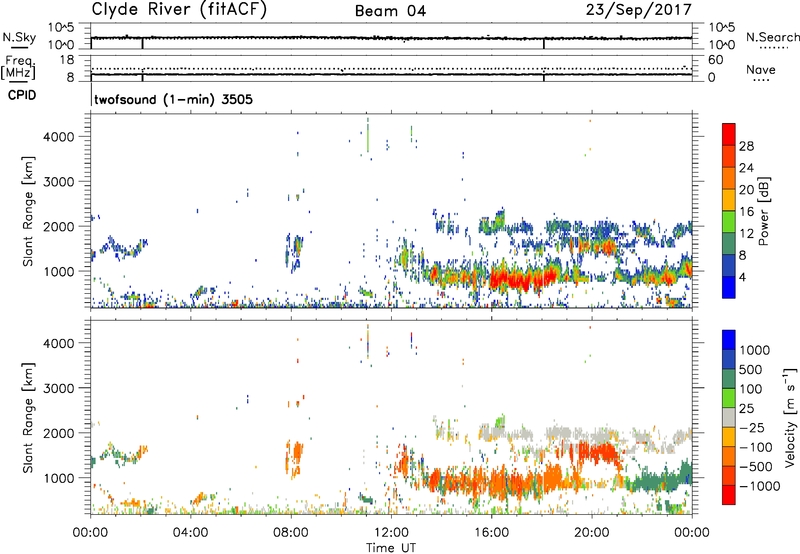Screen dimensions: 800x554
Task: Click the 'Clyde River (fitACF)' title text
Action: pyautogui.click(x=179, y=10)
